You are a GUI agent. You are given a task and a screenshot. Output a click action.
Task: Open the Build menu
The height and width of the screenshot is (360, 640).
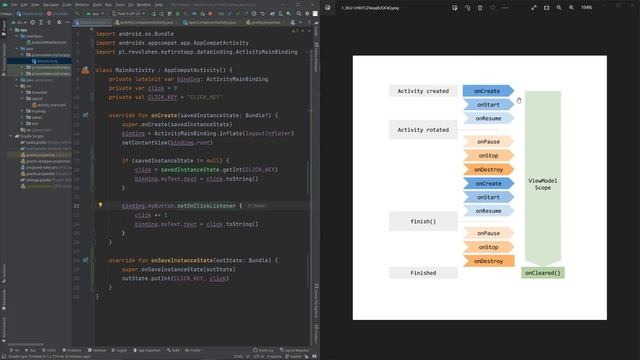pyautogui.click(x=97, y=5)
